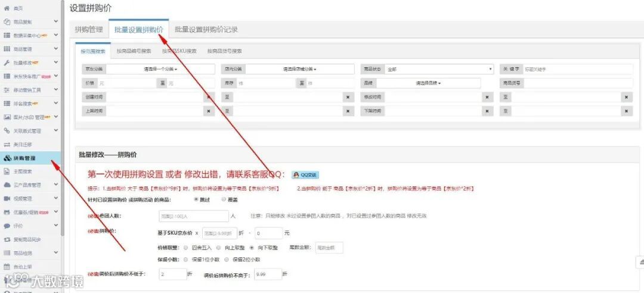Open 移动营销工具 sliders icon in sidebar
The height and width of the screenshot is (293, 644).
[7, 89]
